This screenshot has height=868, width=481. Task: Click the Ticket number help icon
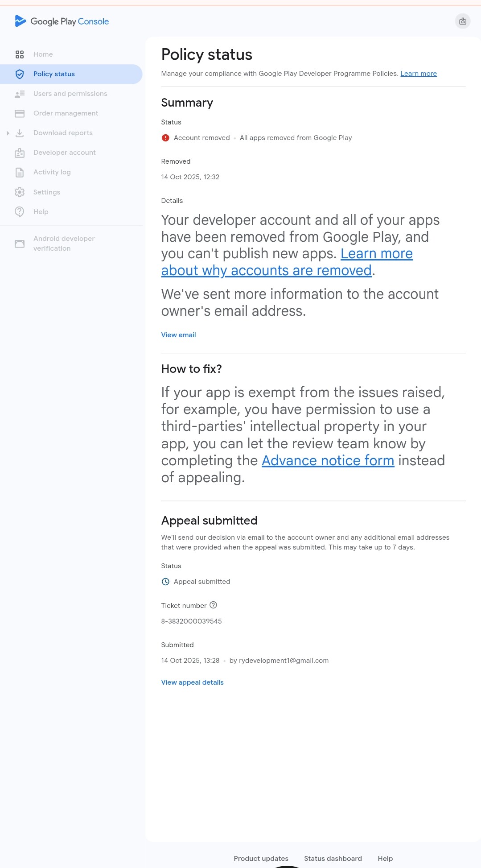coord(213,605)
